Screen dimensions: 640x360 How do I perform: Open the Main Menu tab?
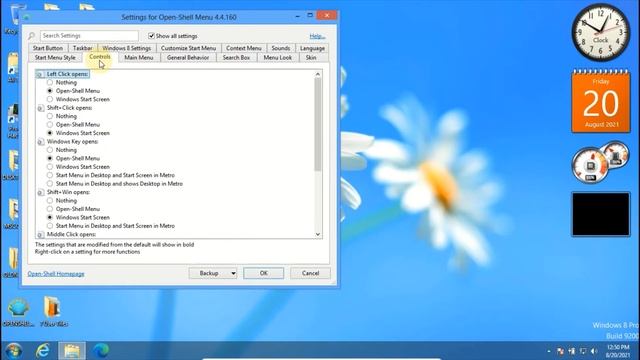click(139, 58)
